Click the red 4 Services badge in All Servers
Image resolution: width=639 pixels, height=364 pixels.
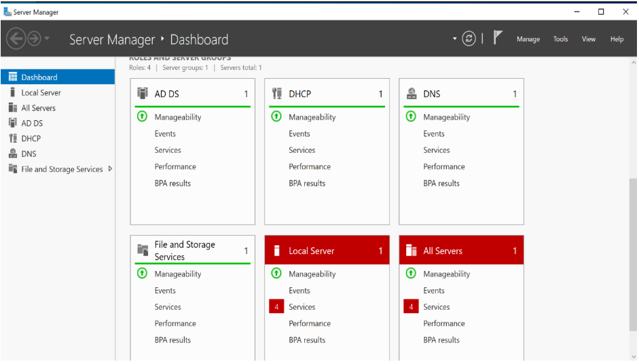[411, 307]
